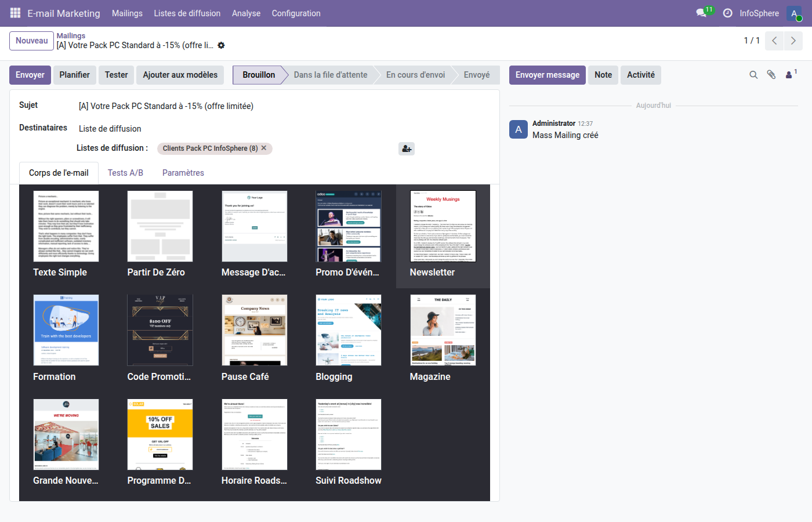Click the Planifier button
Image resolution: width=812 pixels, height=522 pixels.
tap(74, 75)
